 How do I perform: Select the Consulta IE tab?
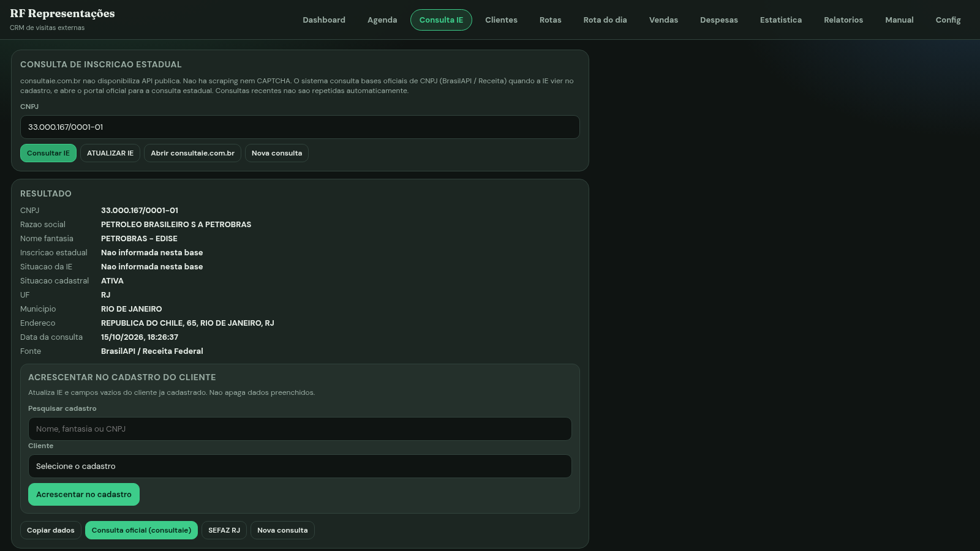click(441, 20)
